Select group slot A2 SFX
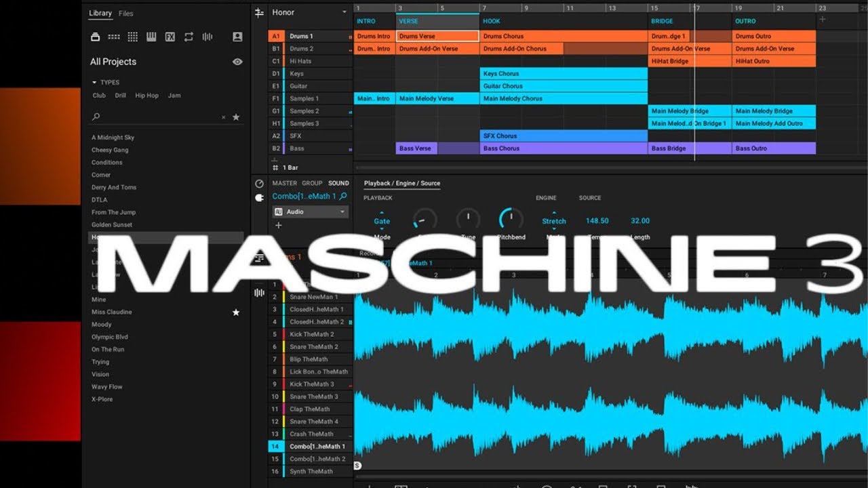 click(311, 136)
